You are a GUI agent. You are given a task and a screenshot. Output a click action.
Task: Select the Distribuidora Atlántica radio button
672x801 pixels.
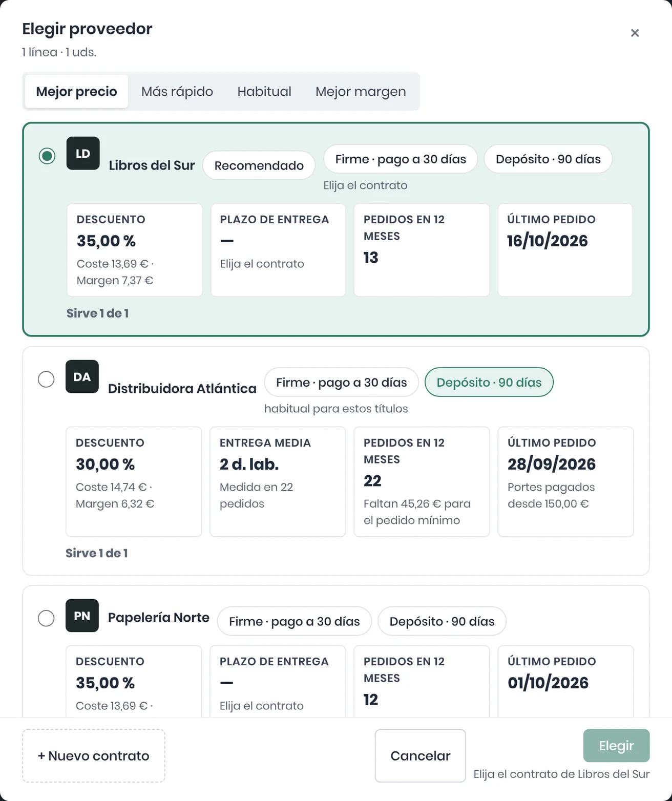[46, 379]
